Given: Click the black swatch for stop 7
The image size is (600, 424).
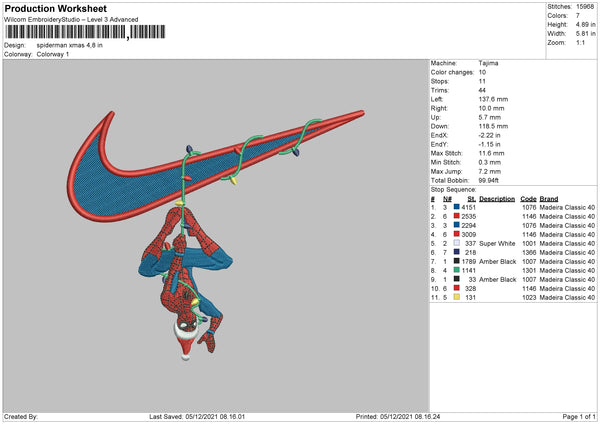Looking at the screenshot, I should click(x=457, y=261).
